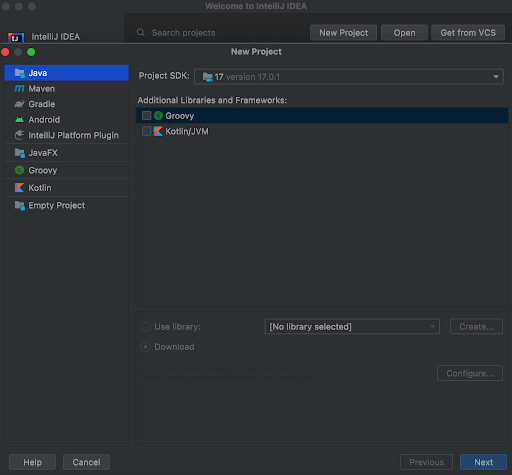This screenshot has width=512, height=475.
Task: Click the Groovy icon in the sidebar
Action: tap(20, 170)
